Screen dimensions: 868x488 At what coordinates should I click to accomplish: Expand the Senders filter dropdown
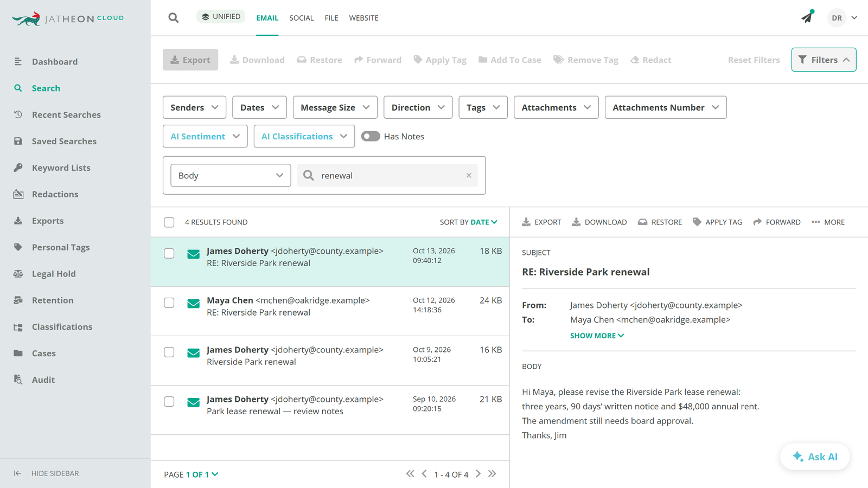pos(195,107)
